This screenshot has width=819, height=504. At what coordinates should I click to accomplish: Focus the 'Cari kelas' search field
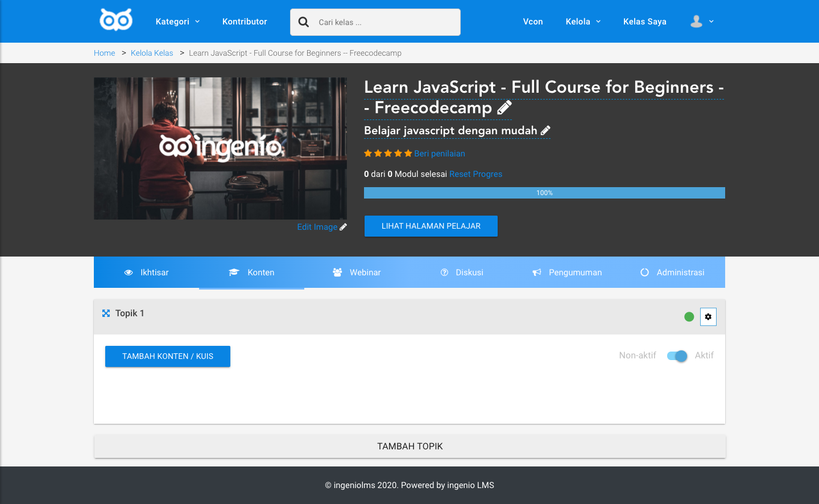pos(375,22)
